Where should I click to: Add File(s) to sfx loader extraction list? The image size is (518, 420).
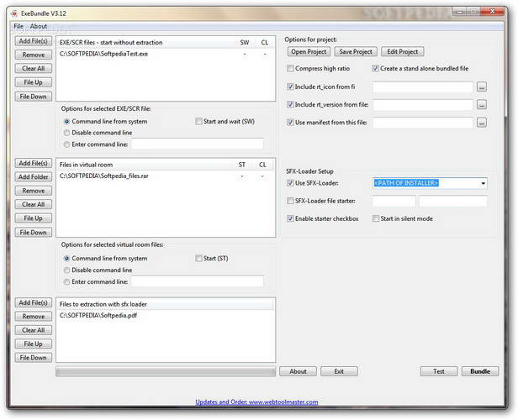[34, 303]
